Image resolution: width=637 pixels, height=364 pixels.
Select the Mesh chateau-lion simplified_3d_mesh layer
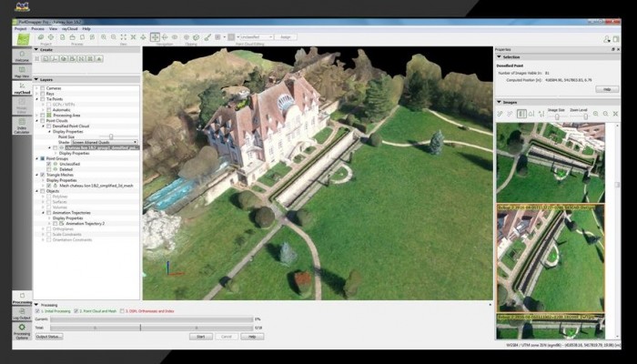96,186
